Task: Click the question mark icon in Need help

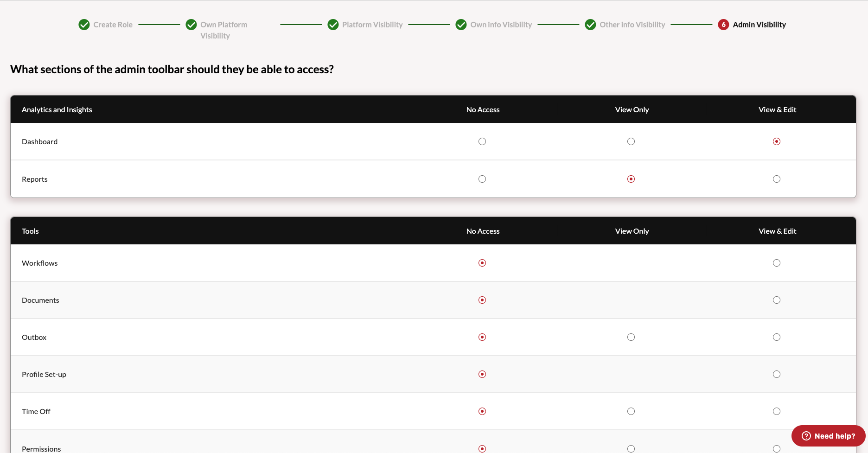Action: pos(806,436)
